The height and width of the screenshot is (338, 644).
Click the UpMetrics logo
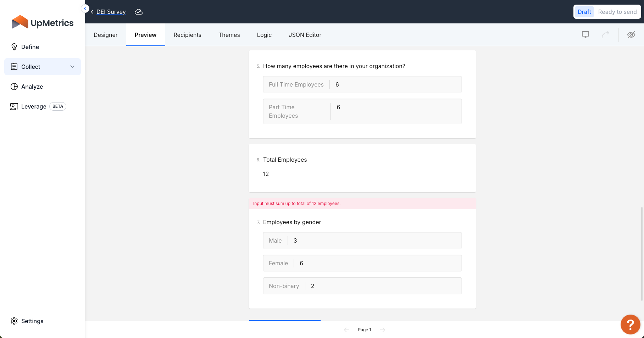pos(43,23)
